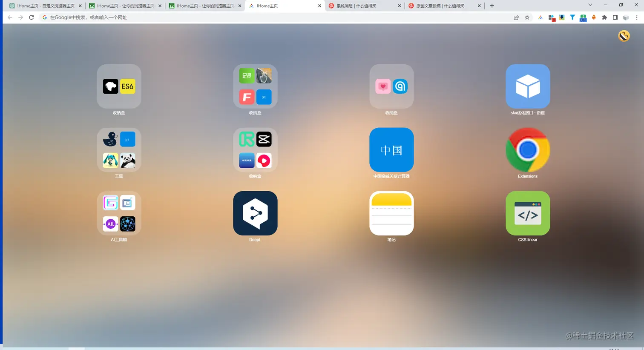Open the CapCut scissors icon in the folder
The height and width of the screenshot is (350, 644).
pyautogui.click(x=264, y=139)
